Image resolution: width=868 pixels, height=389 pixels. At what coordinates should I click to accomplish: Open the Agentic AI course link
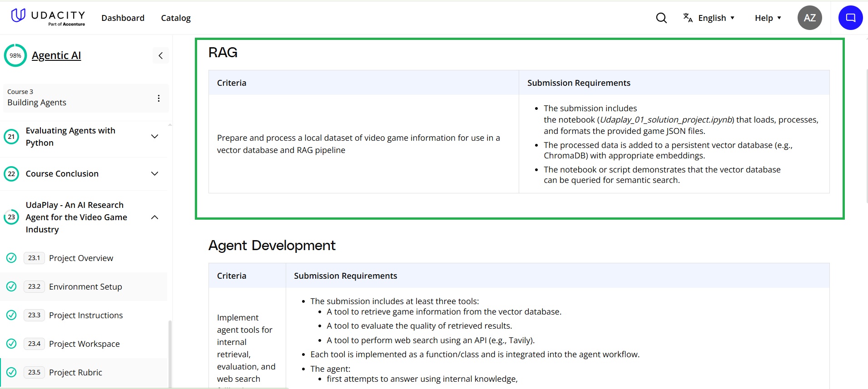(x=56, y=55)
